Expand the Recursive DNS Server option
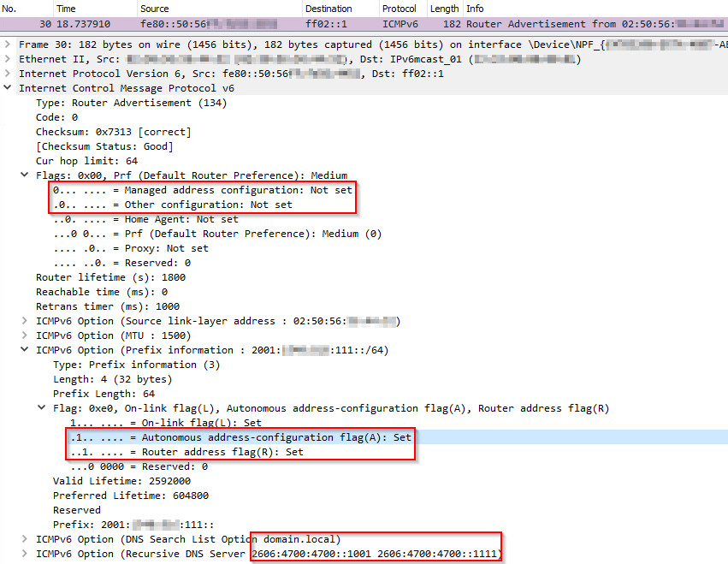Viewport: 728px width, 564px height. click(25, 554)
